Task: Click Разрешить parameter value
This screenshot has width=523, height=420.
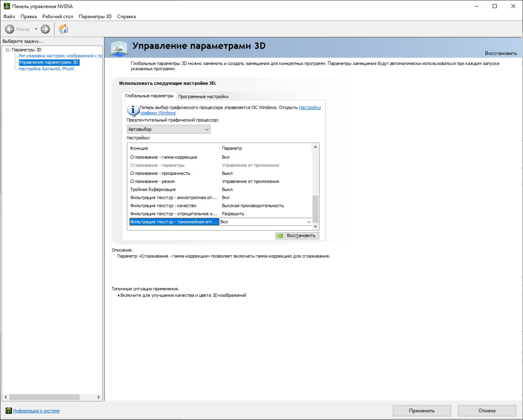Action: (x=233, y=214)
